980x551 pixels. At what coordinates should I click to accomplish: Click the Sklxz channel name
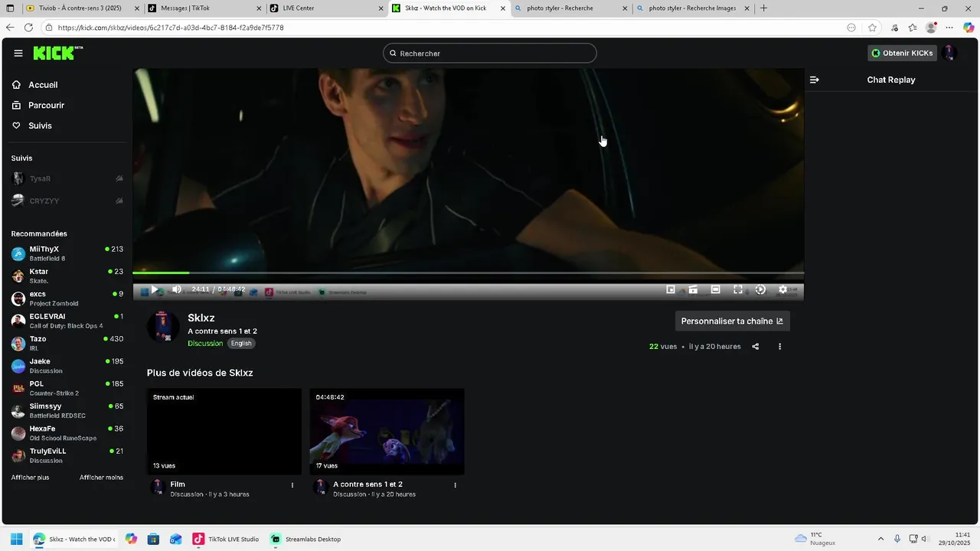[201, 318]
